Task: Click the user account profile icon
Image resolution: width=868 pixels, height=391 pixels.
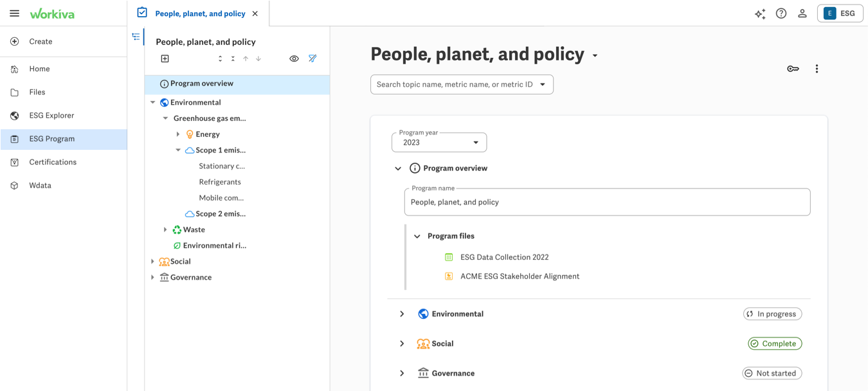Action: coord(802,14)
